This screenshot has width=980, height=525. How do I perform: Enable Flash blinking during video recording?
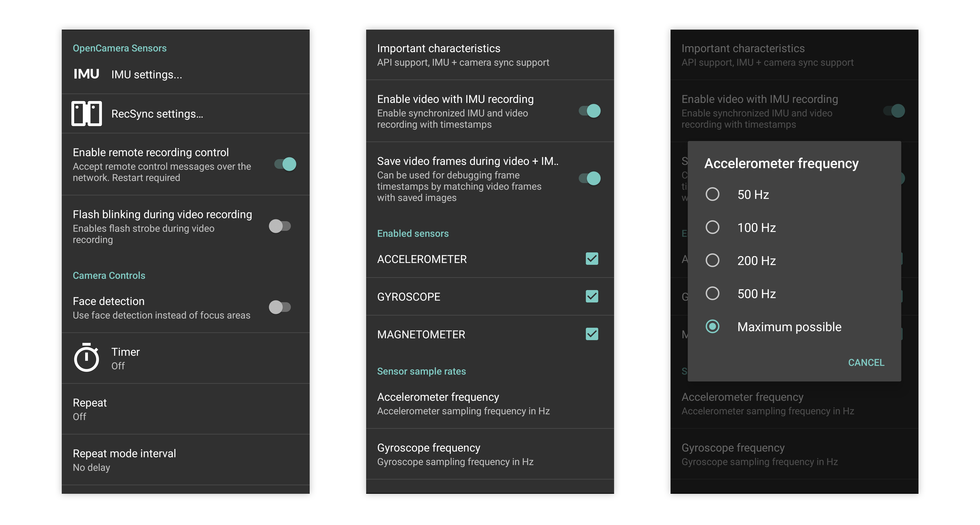(x=280, y=226)
